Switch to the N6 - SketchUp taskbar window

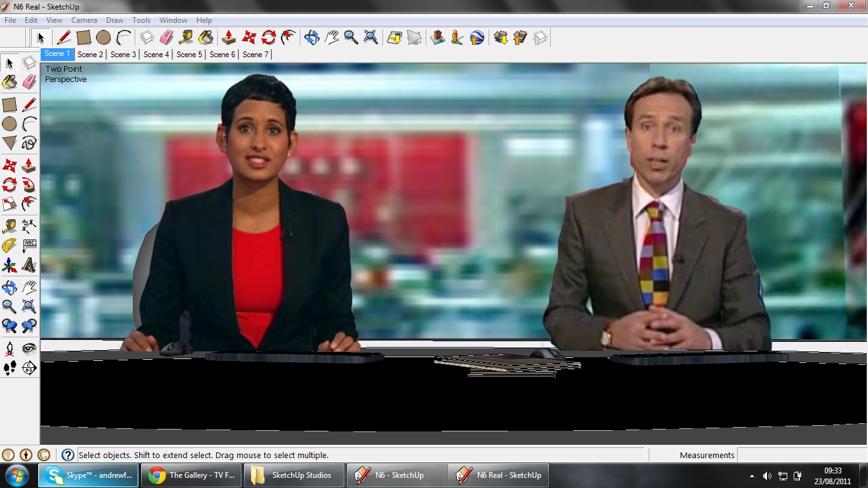coord(397,475)
